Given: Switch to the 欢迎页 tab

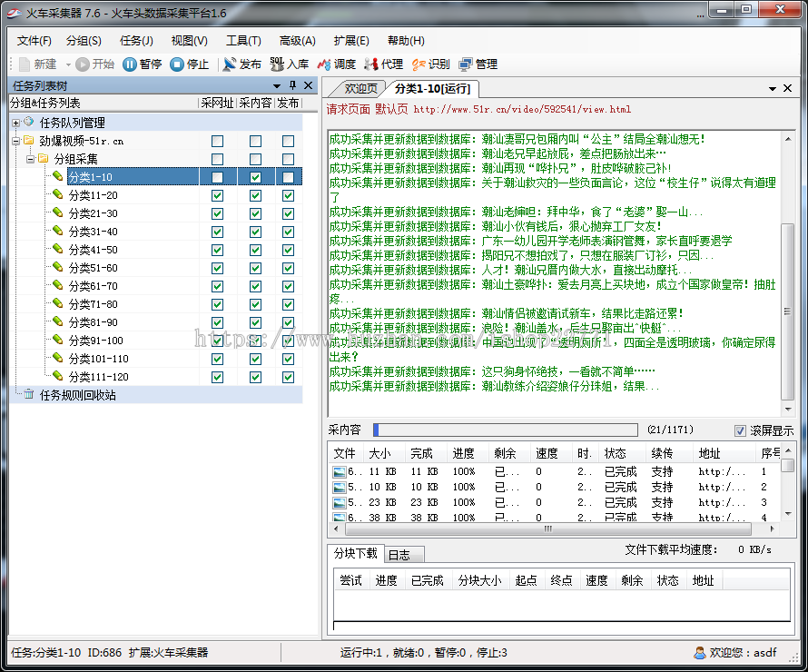Looking at the screenshot, I should [360, 89].
